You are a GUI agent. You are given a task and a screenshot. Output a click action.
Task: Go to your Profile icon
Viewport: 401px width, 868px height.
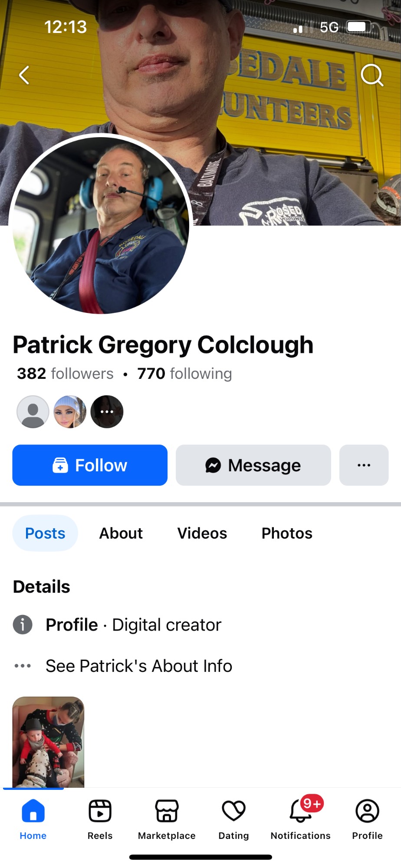pyautogui.click(x=367, y=811)
